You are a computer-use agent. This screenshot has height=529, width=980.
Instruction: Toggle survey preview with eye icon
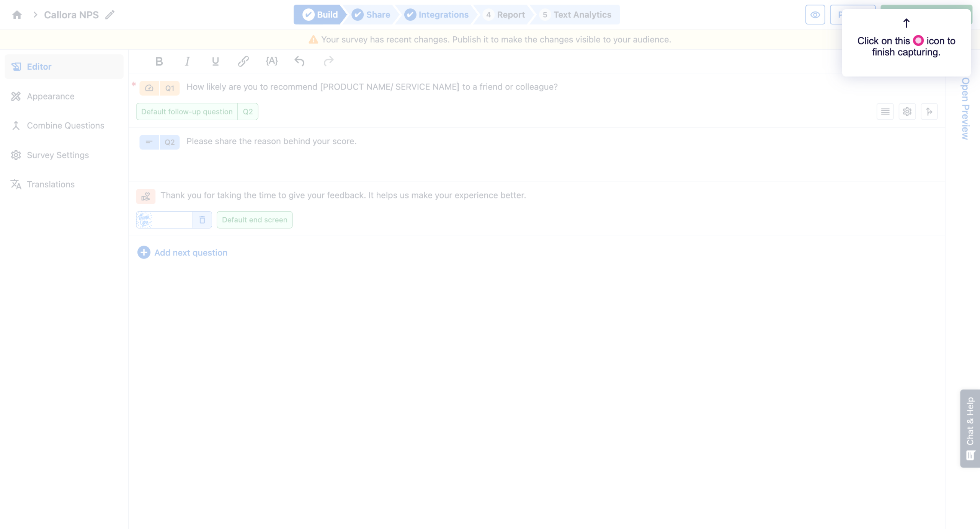click(x=815, y=15)
